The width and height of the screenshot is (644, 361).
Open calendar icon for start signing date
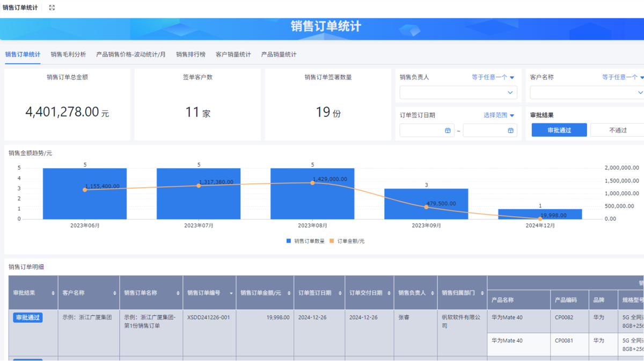(x=448, y=130)
